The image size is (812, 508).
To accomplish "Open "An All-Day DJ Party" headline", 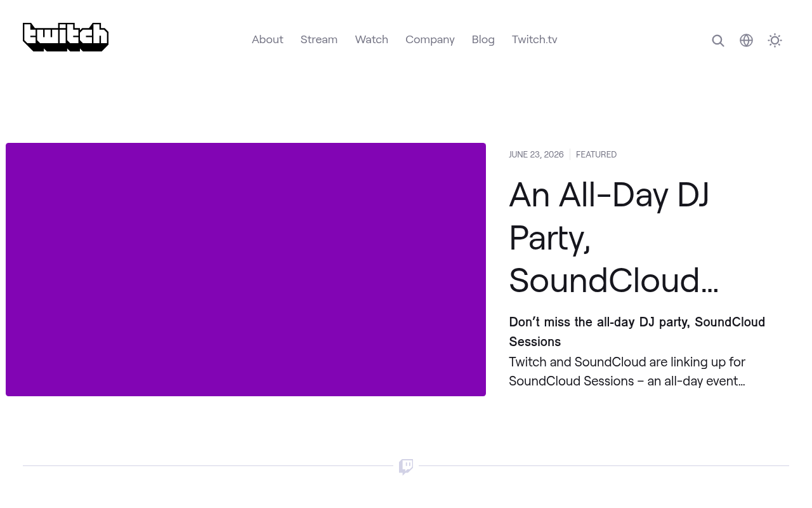I will (x=614, y=237).
